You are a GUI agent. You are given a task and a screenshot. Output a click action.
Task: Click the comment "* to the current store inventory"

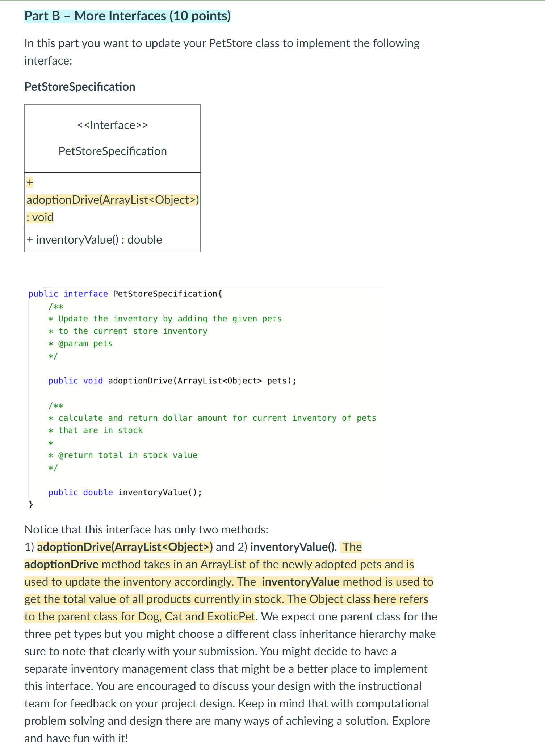pyautogui.click(x=128, y=331)
